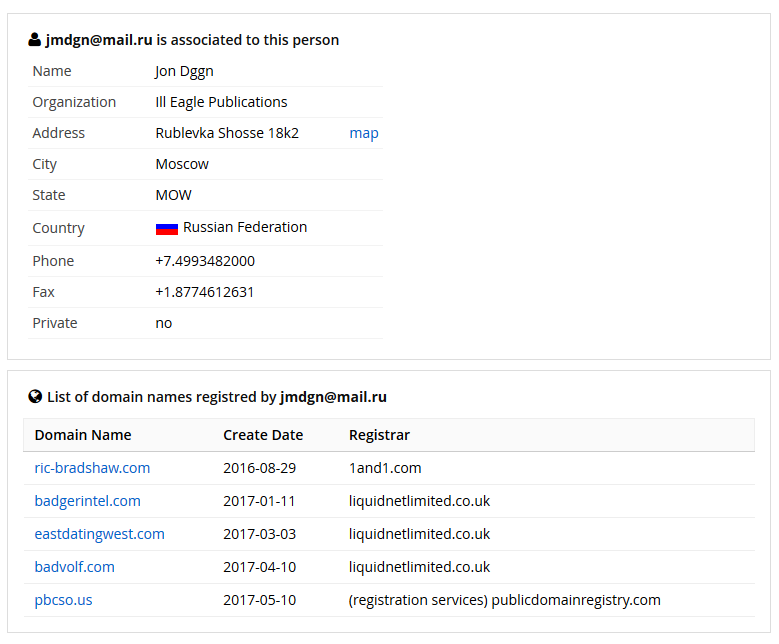Click the Russian Federation flag icon
Screen dimensions: 779x644
point(166,229)
